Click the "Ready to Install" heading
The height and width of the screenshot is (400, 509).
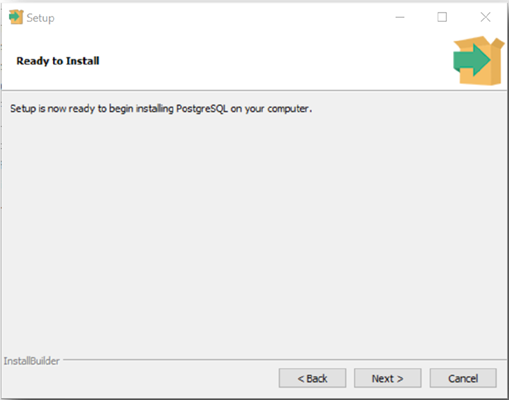click(x=58, y=61)
